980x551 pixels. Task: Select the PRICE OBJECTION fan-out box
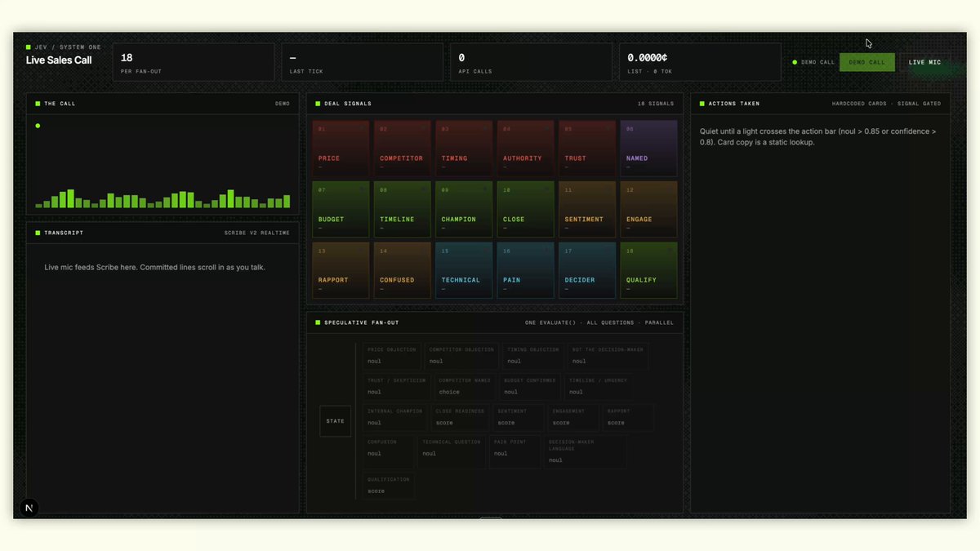[392, 356]
